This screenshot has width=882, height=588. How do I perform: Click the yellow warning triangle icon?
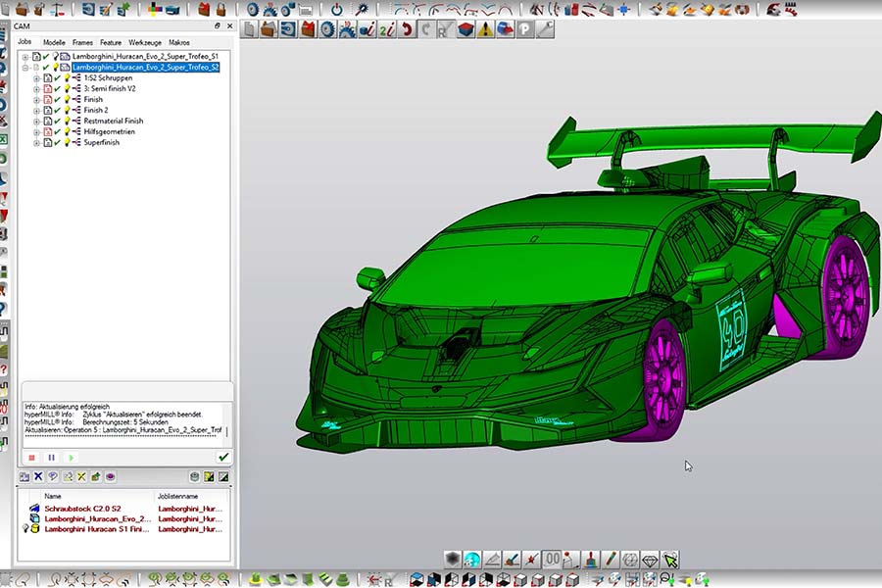point(485,29)
